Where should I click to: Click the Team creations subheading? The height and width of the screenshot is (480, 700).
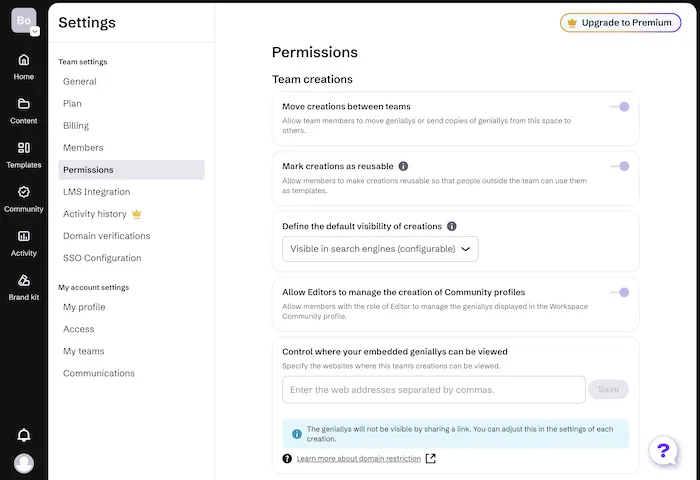[312, 79]
